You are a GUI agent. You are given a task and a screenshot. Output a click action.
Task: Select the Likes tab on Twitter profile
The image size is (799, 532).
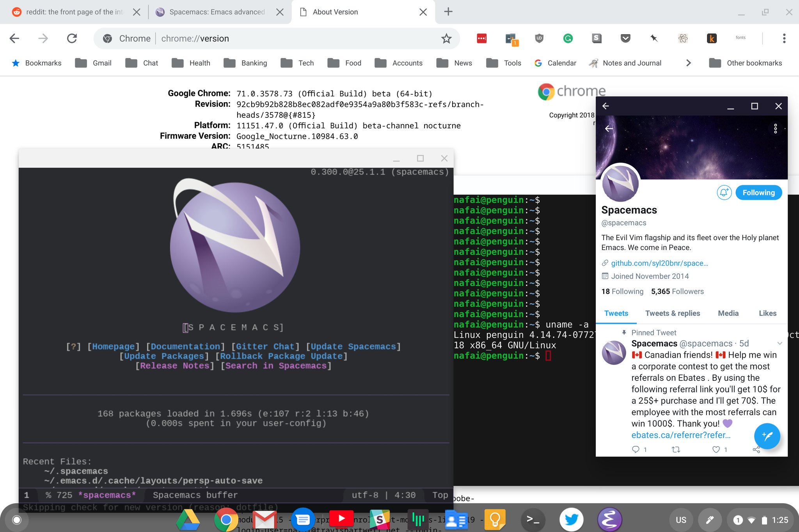click(x=767, y=313)
